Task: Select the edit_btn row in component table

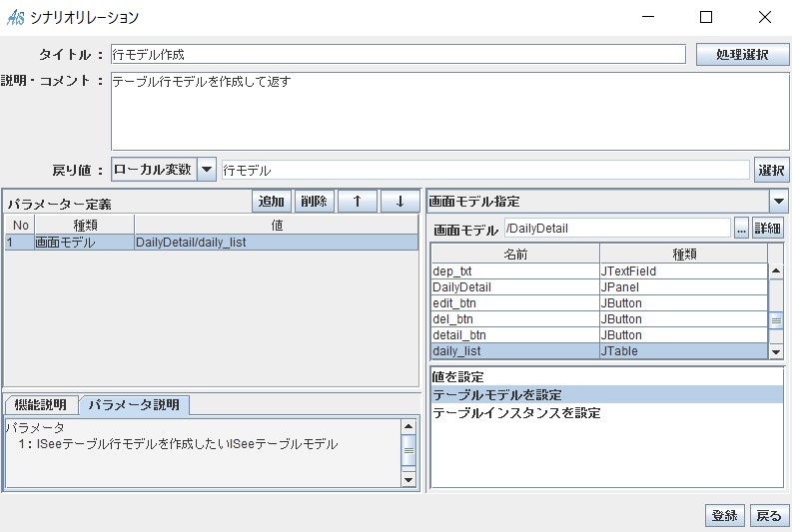Action: (x=514, y=303)
